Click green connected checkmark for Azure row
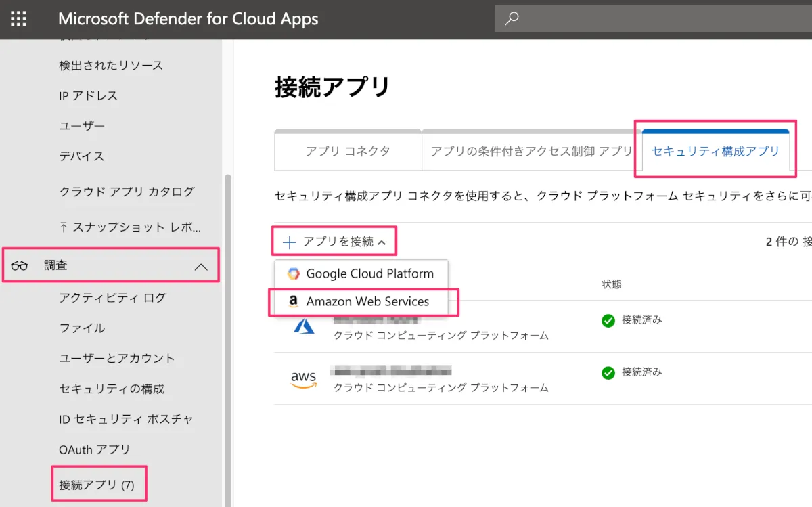 point(608,321)
